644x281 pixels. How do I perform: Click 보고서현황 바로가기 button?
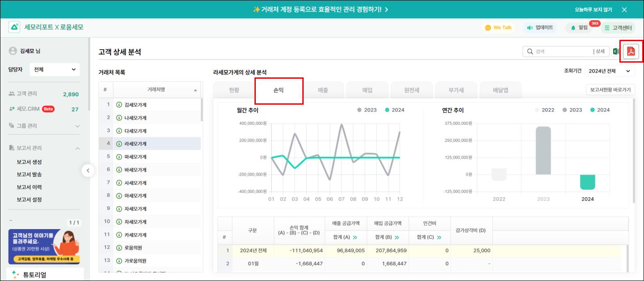click(x=610, y=90)
